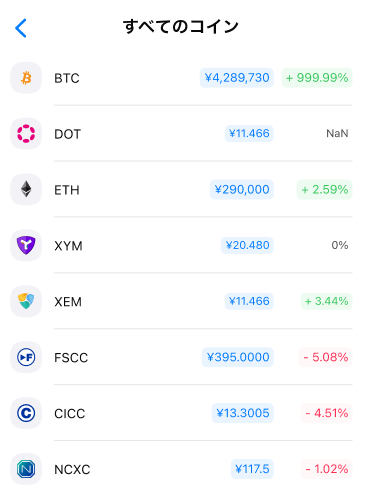Tap the NCXC ¥117.5 price badge
The image size is (365, 496).
[252, 469]
